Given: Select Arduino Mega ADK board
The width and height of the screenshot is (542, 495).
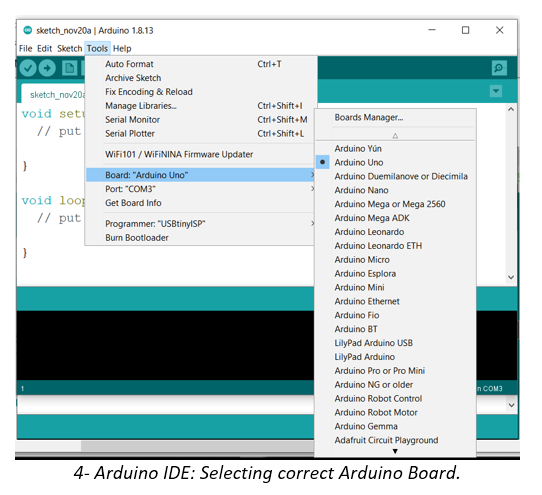Looking at the screenshot, I should point(395,218).
